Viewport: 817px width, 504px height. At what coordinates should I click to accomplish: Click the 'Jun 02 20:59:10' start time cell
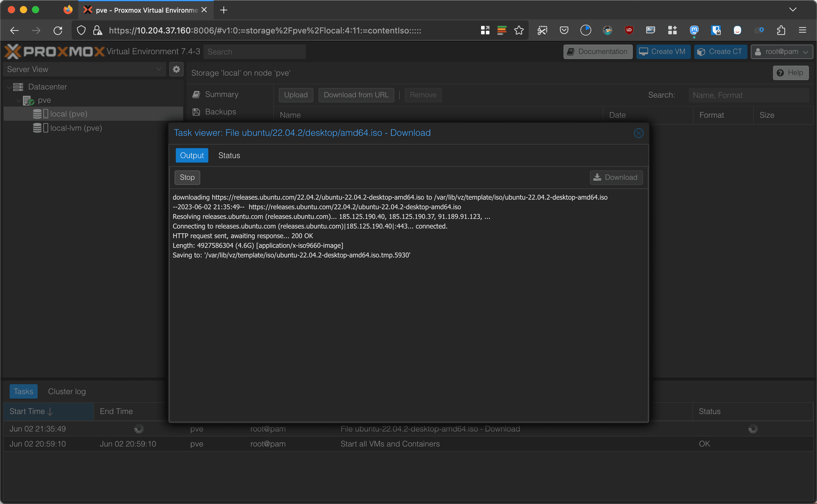tap(38, 444)
